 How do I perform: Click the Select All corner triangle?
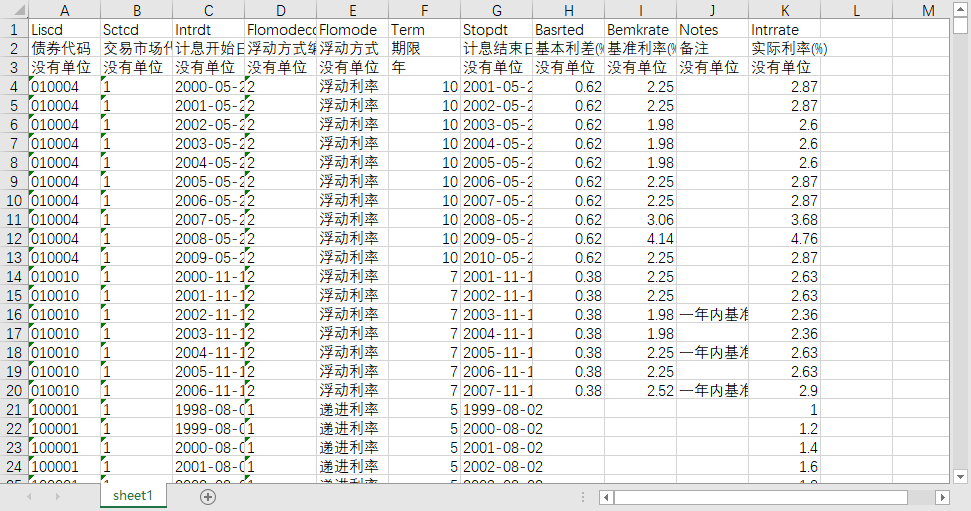click(x=19, y=10)
